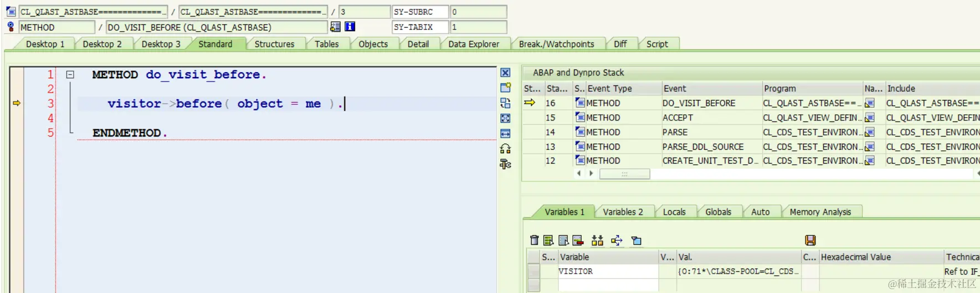This screenshot has height=293, width=980.
Task: Open the Memory Analysis tab
Action: 820,212
